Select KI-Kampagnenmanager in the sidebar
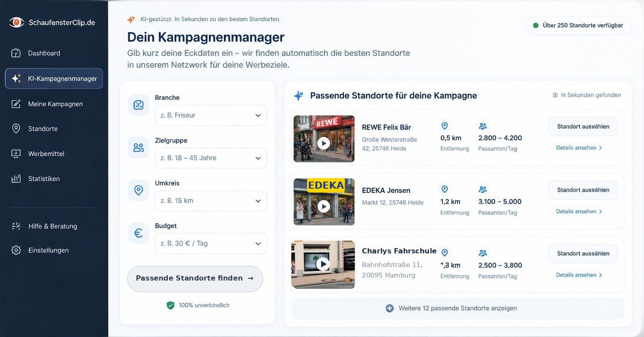The height and width of the screenshot is (337, 644). click(x=54, y=78)
